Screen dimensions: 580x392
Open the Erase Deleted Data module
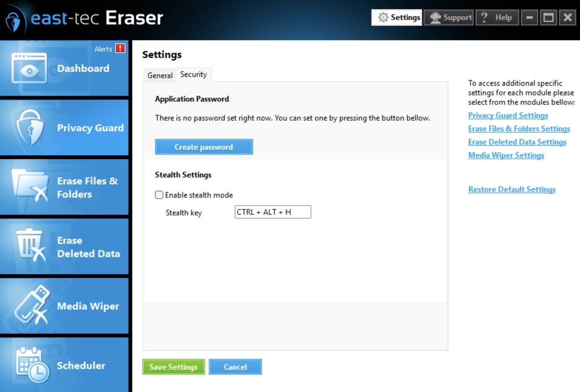[64, 247]
